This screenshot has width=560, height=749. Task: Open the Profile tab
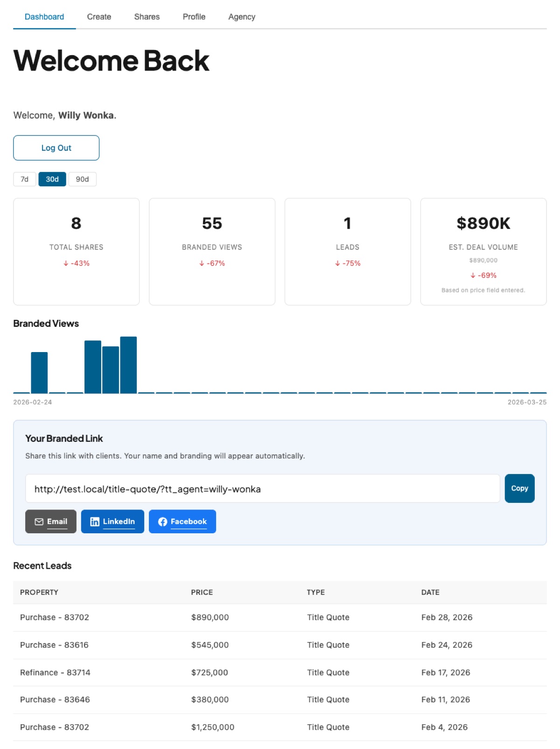pos(194,17)
